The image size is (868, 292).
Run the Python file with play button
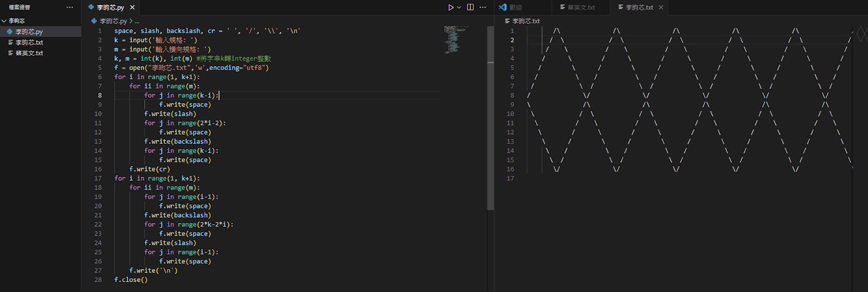[x=451, y=8]
